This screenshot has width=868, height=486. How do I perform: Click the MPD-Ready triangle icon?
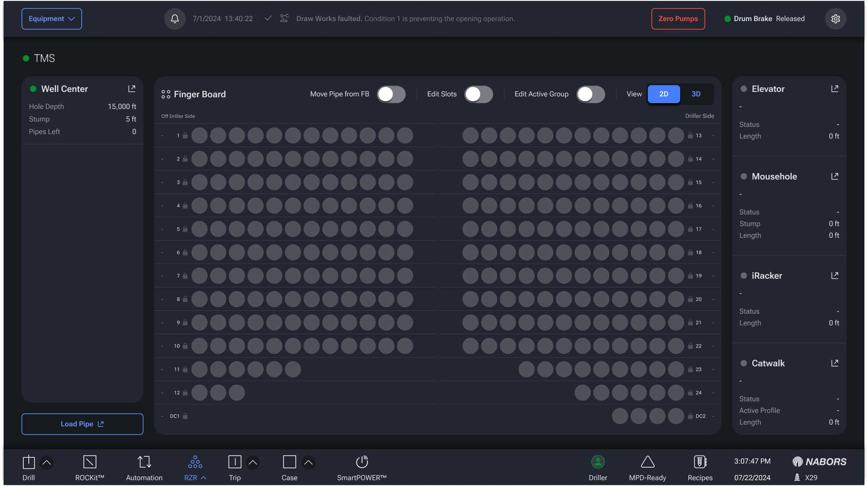(647, 462)
